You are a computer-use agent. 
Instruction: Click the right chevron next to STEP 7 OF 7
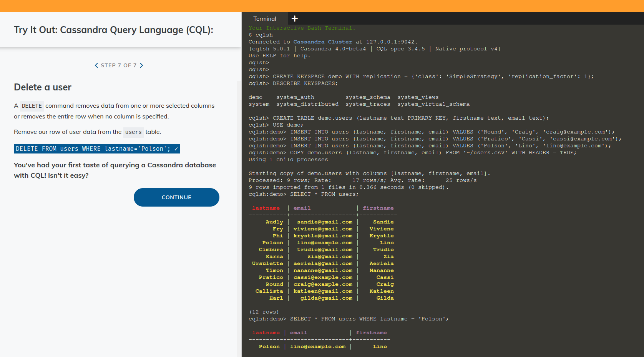pos(141,65)
